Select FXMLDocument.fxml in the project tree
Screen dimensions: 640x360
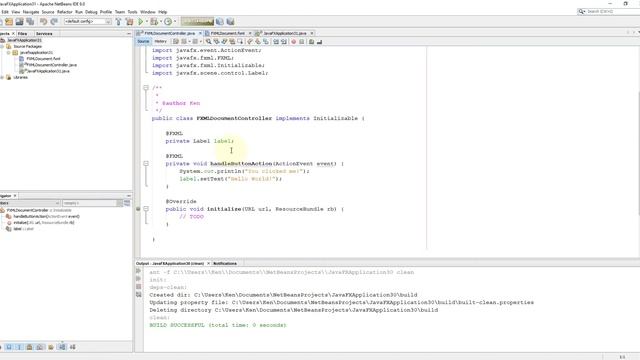tap(43, 59)
